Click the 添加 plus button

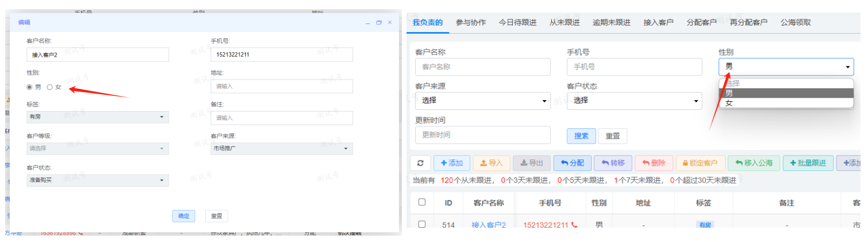pos(452,163)
